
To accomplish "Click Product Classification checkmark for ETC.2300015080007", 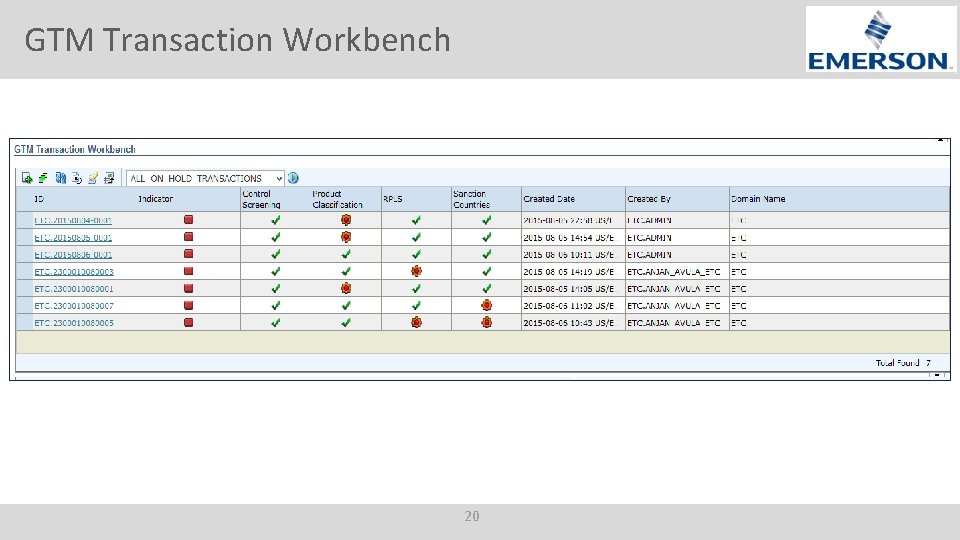I will click(346, 305).
